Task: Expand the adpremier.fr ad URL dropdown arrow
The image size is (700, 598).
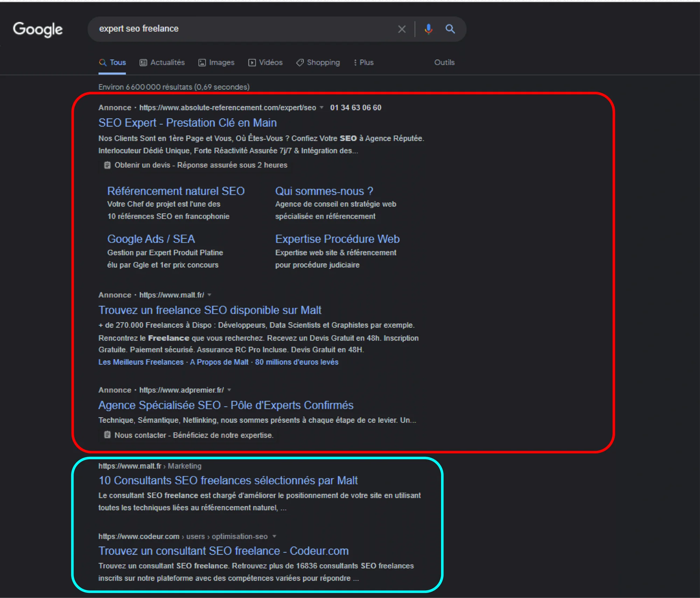Action: (x=229, y=390)
